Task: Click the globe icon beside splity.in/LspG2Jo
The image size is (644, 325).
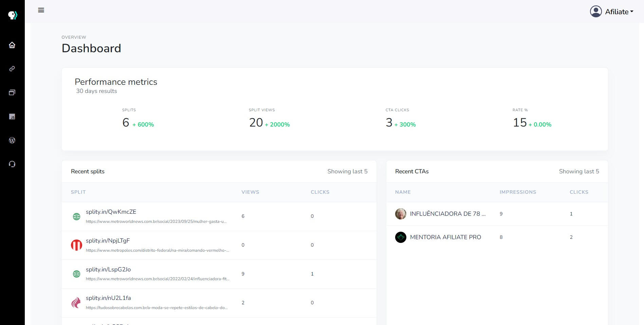Action: 77,274
